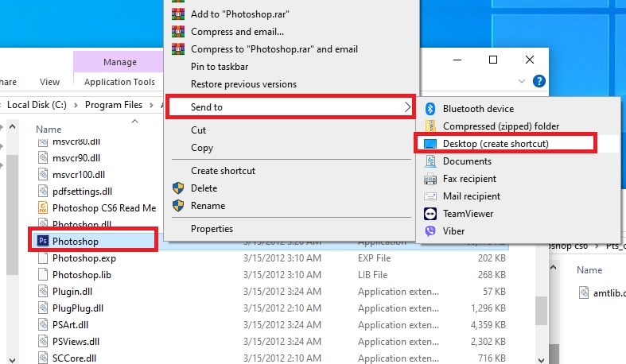The width and height of the screenshot is (626, 364).
Task: Choose Compress and email option
Action: pos(291,32)
